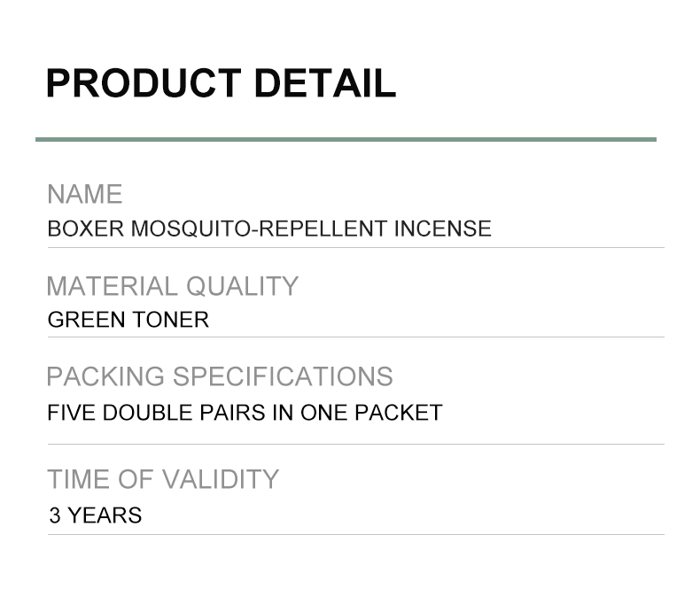Click the PRODUCT DETAIL heading
The image size is (700, 589).
(x=221, y=83)
